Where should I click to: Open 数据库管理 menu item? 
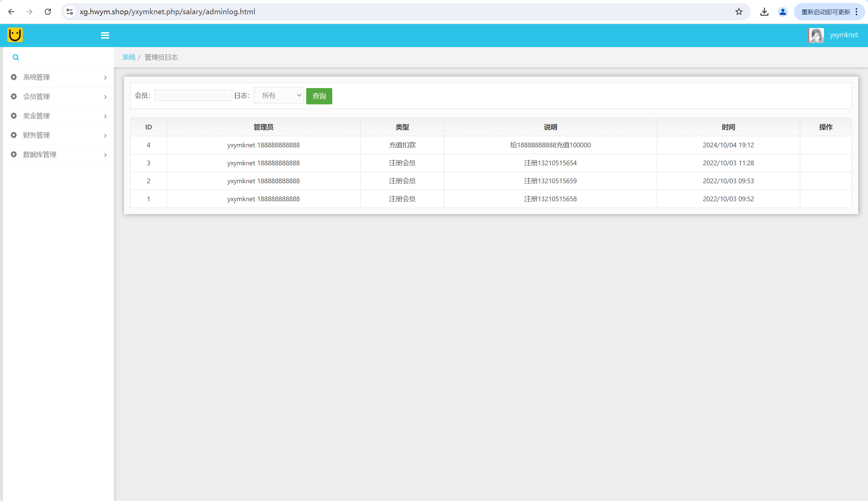58,154
